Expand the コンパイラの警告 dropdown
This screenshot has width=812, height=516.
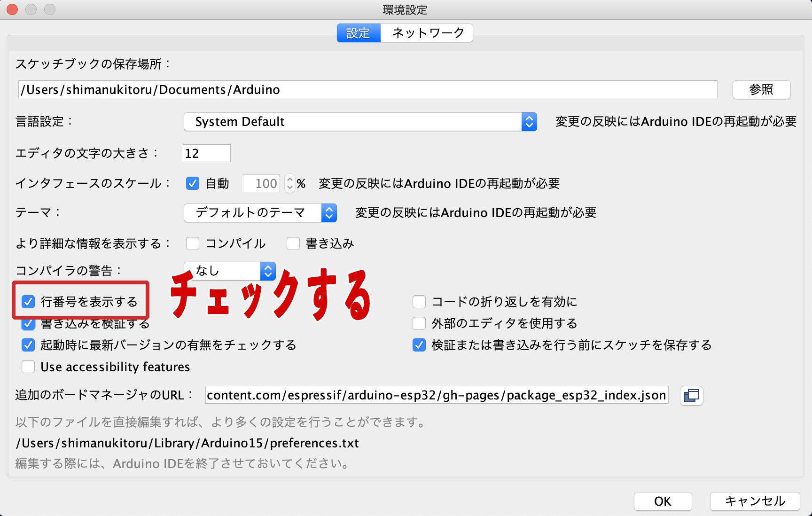pyautogui.click(x=230, y=271)
